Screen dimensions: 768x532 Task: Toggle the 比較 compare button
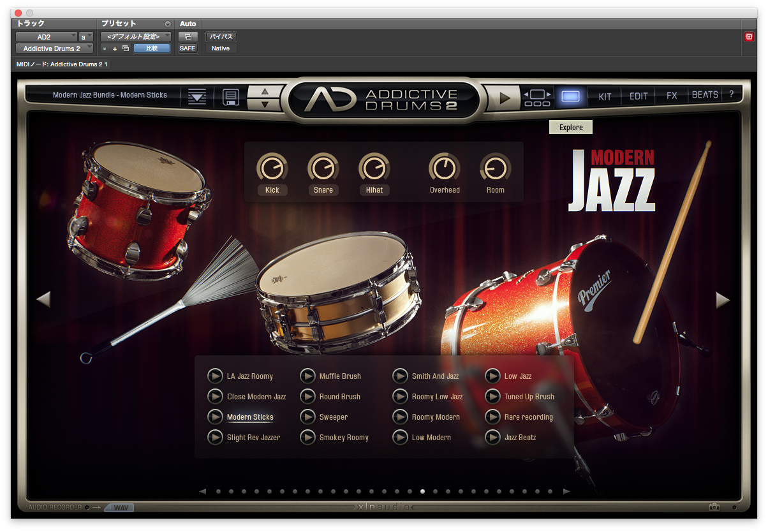click(152, 48)
